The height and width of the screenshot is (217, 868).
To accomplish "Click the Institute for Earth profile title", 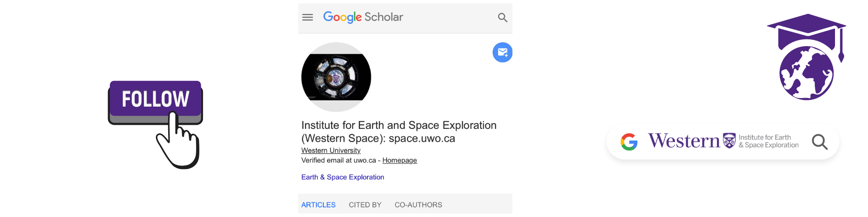I will 399,132.
